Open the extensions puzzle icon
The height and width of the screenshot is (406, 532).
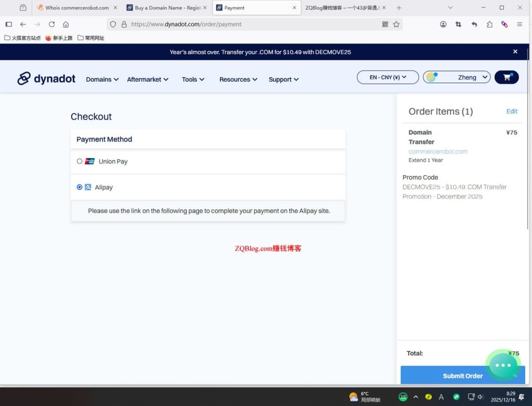pyautogui.click(x=489, y=24)
